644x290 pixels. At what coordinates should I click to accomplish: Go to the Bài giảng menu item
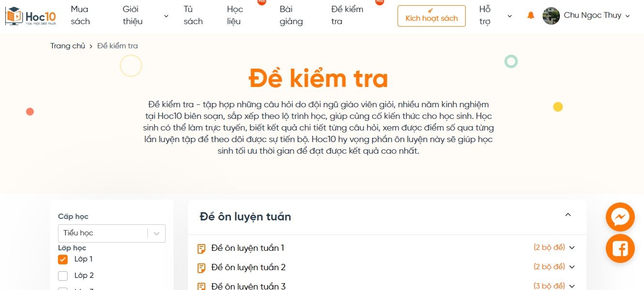[x=291, y=15]
